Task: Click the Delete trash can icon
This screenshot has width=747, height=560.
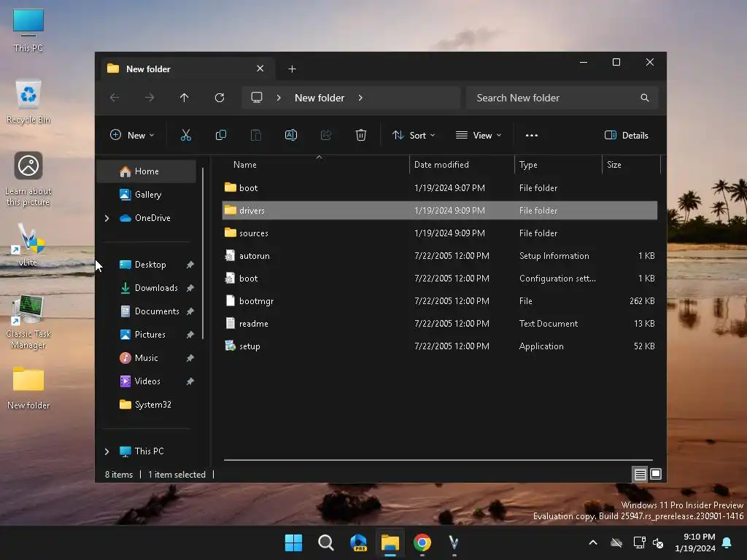Action: 360,135
